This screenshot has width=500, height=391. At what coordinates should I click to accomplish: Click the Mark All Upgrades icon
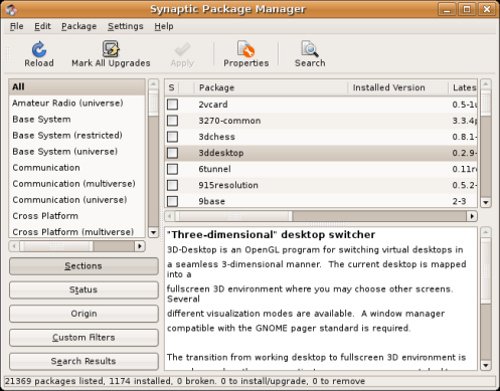coord(111,49)
